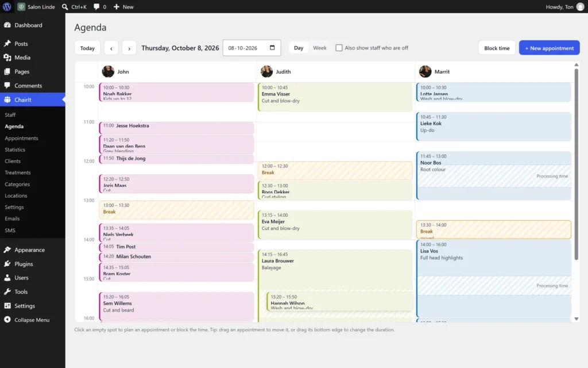588x368 pixels.
Task: Go to the previous day arrow
Action: 111,48
